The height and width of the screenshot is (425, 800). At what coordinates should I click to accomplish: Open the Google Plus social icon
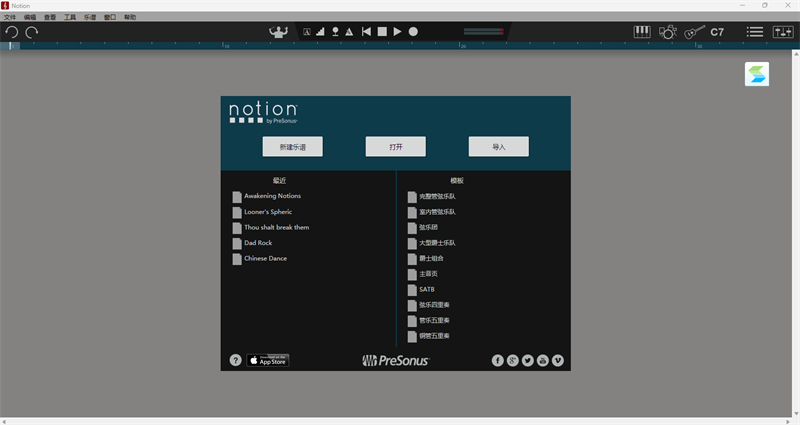pyautogui.click(x=513, y=361)
